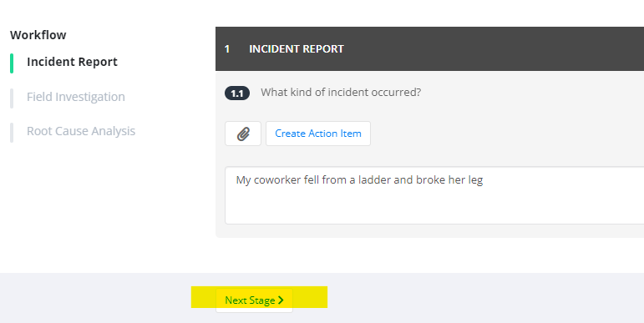The width and height of the screenshot is (644, 323).
Task: Click the chevron arrow beside Next Stage
Action: [x=281, y=300]
